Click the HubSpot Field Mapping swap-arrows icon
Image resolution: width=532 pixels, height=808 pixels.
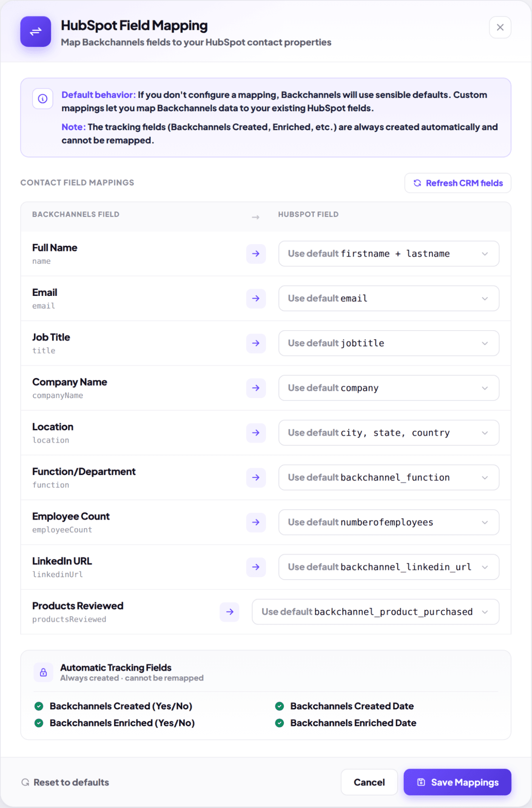36,32
